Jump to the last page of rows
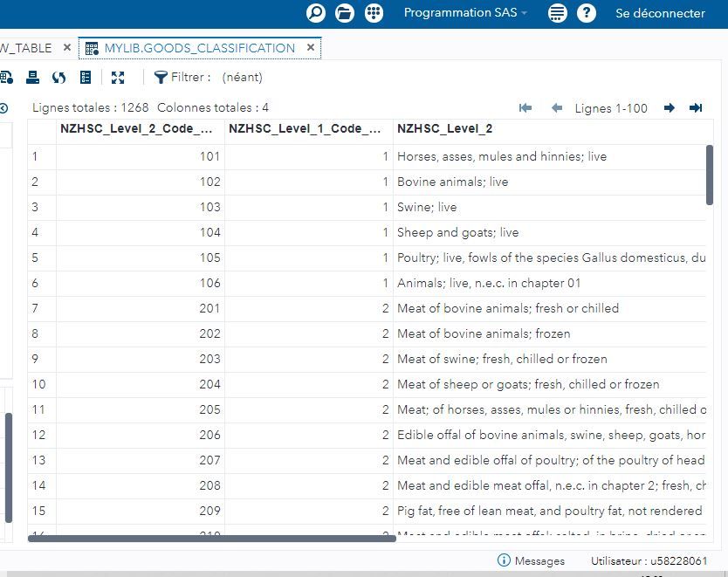 696,108
